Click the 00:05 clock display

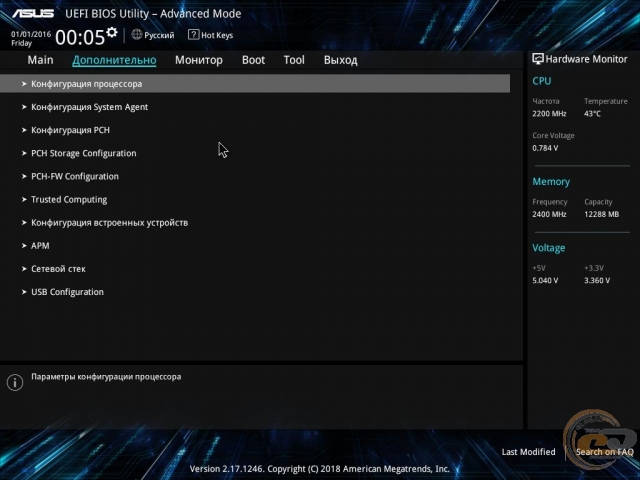click(x=80, y=37)
